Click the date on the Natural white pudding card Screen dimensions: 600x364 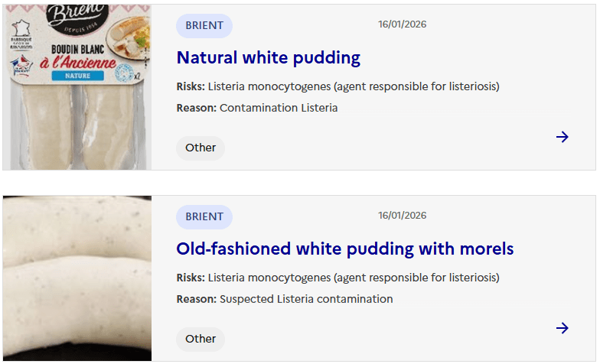(403, 24)
